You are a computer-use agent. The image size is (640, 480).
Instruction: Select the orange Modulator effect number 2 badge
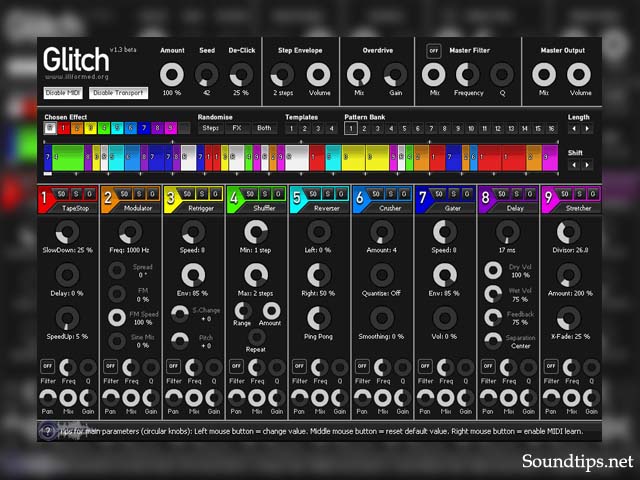point(107,198)
